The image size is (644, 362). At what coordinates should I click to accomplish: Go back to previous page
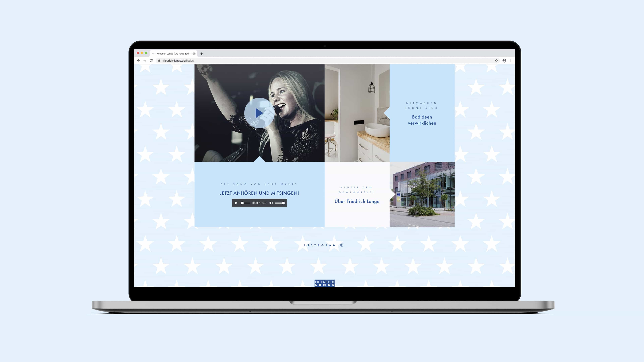139,61
